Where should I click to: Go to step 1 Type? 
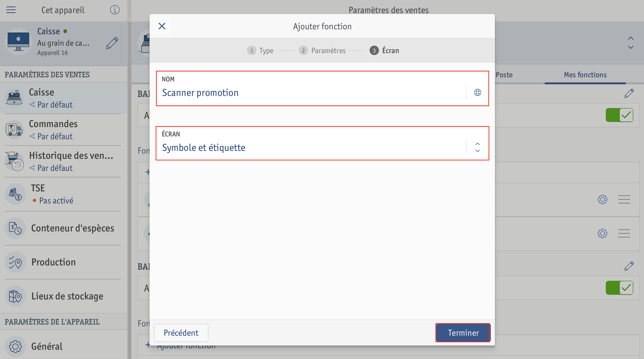[x=260, y=51]
